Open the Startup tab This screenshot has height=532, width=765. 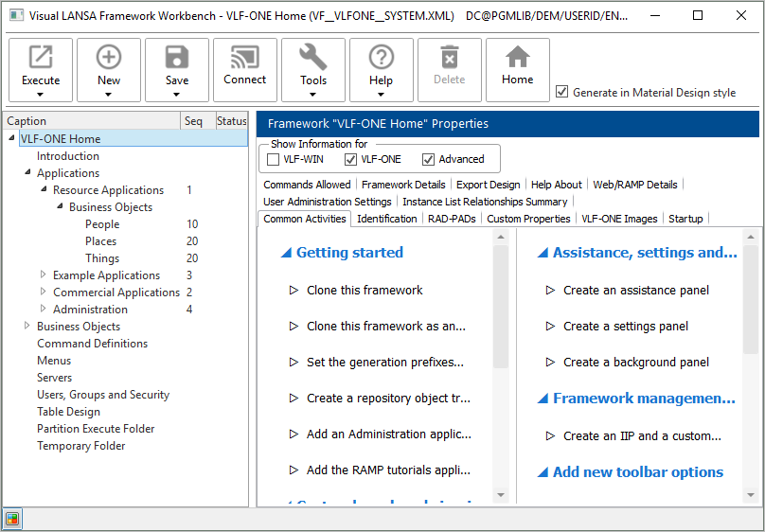(x=685, y=219)
